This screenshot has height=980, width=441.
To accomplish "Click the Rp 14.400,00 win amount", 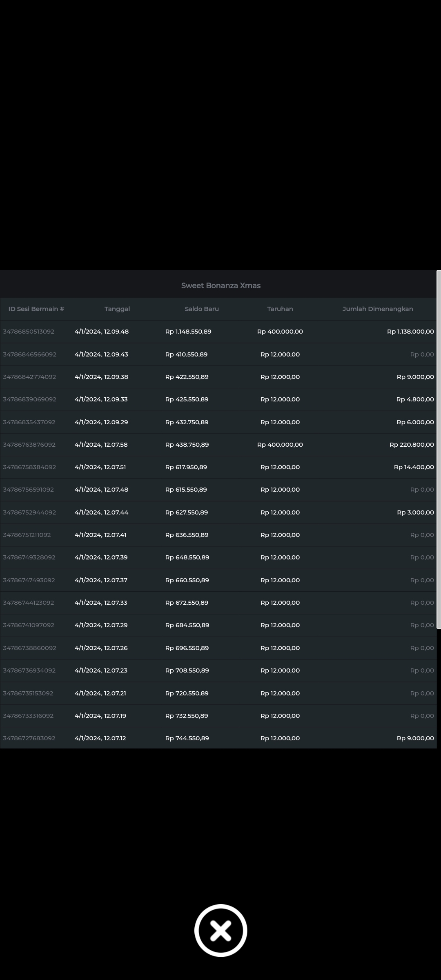I will coord(414,467).
